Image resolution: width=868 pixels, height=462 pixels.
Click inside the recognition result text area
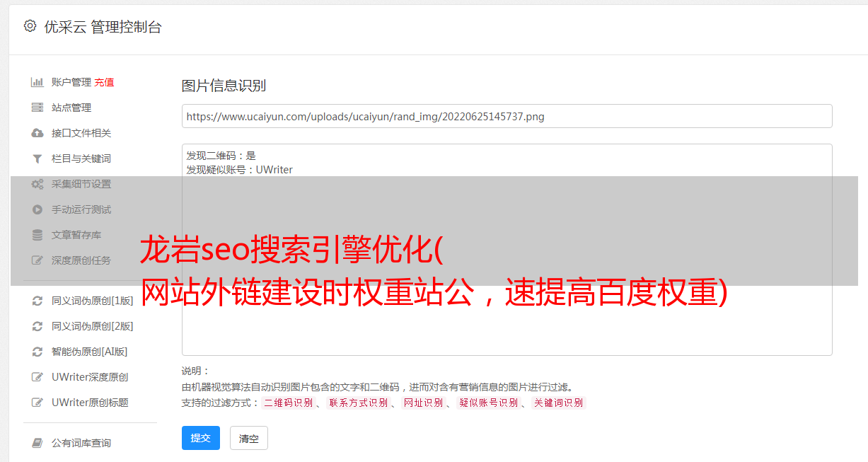507,250
